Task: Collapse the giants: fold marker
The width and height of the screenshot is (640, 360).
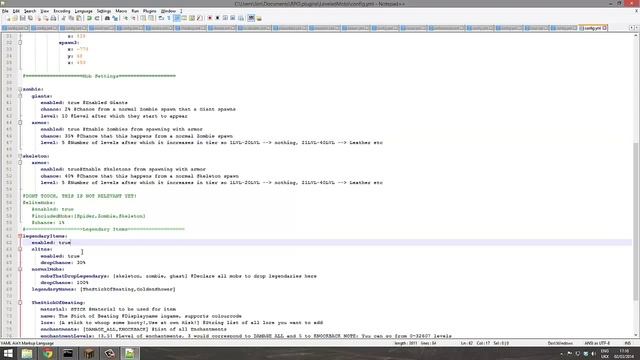Action: 20,96
